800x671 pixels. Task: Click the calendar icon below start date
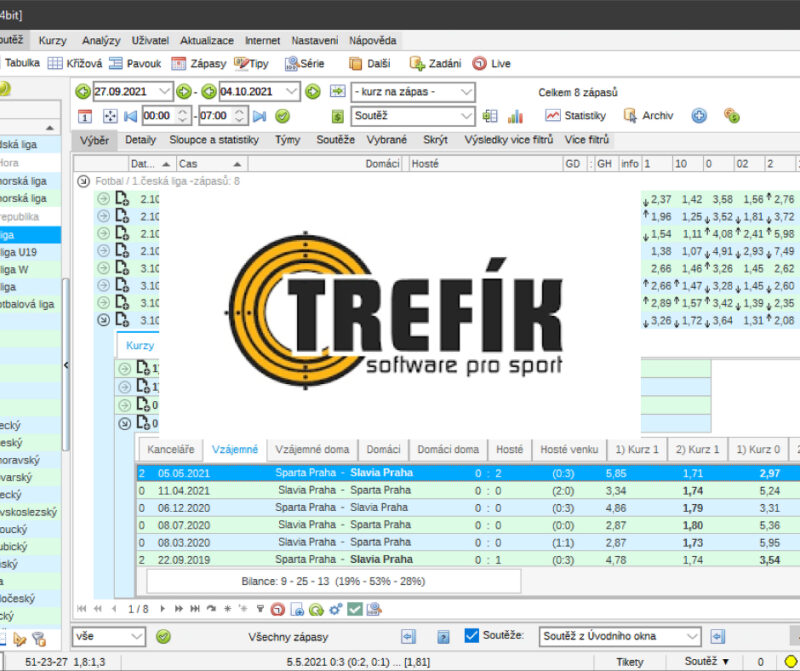pyautogui.click(x=84, y=115)
